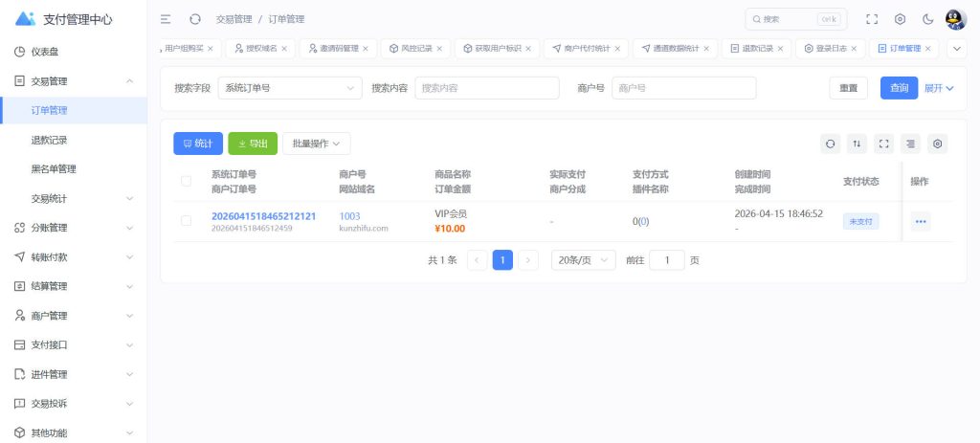
Task: Expand 商户管理 menu group
Action: 74,316
